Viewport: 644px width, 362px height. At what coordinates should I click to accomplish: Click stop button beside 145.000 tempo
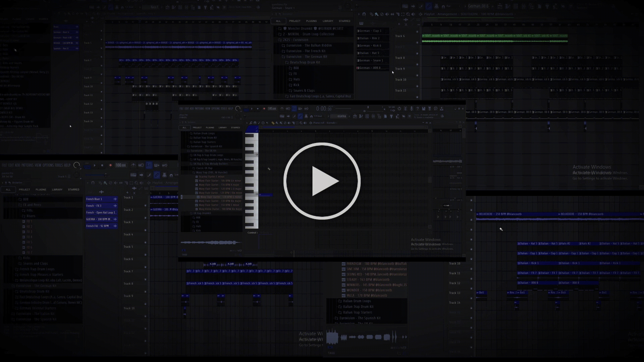click(258, 109)
